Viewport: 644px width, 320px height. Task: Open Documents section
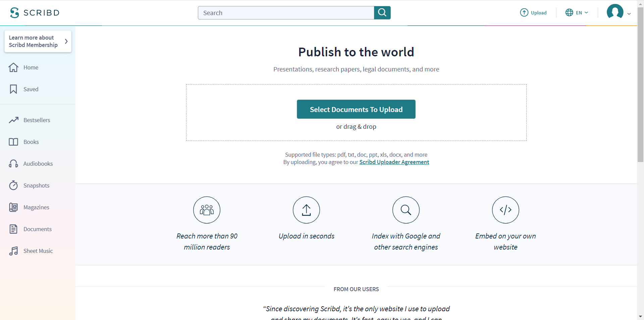tap(38, 229)
